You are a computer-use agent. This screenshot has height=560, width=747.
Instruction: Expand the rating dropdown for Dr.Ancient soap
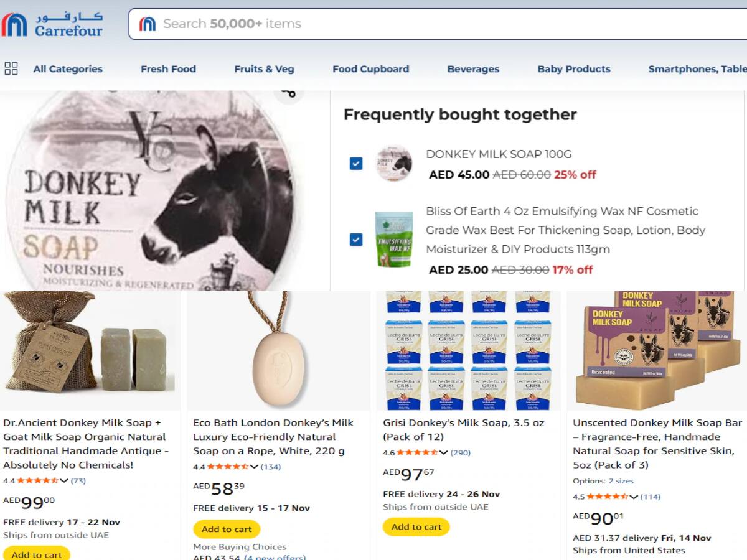[64, 480]
